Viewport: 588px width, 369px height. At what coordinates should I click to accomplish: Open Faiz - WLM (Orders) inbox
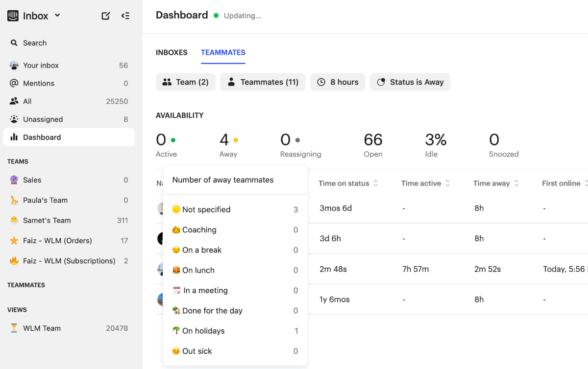pyautogui.click(x=57, y=241)
